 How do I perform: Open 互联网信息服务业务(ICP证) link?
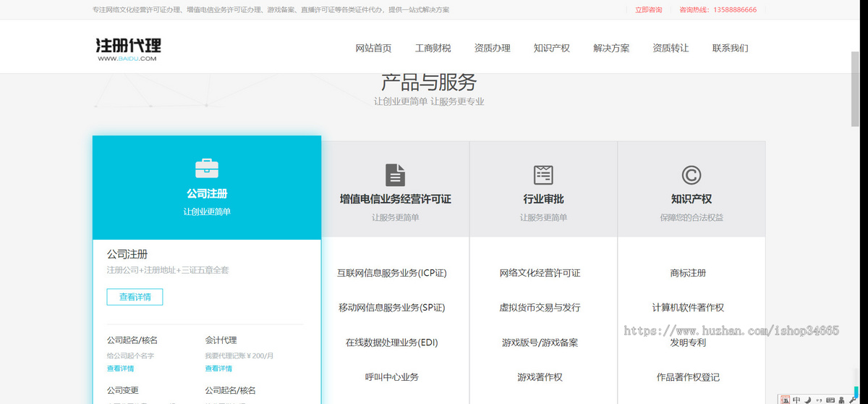point(391,273)
